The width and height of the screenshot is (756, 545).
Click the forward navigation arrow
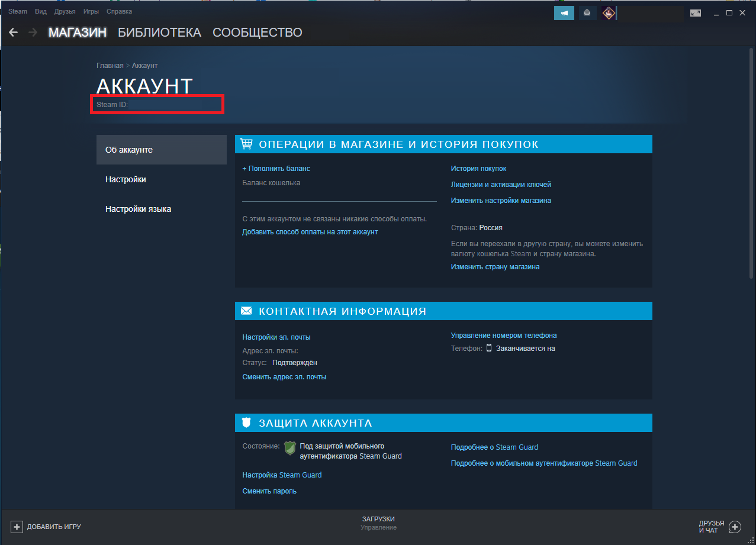click(x=33, y=32)
